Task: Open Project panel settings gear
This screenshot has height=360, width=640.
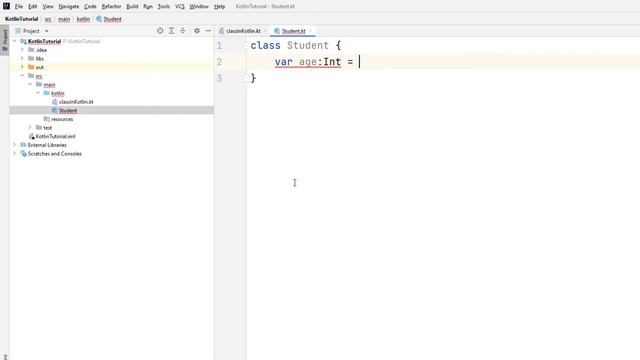Action: pyautogui.click(x=197, y=31)
